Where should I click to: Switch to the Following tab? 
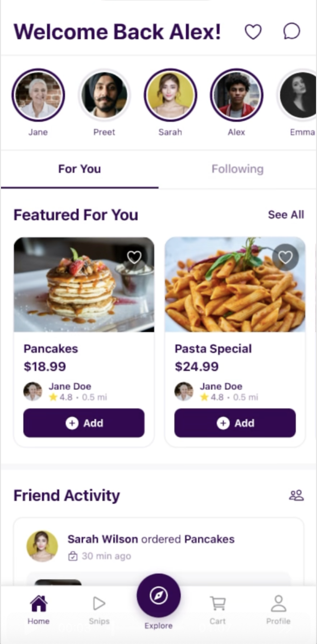tap(237, 169)
